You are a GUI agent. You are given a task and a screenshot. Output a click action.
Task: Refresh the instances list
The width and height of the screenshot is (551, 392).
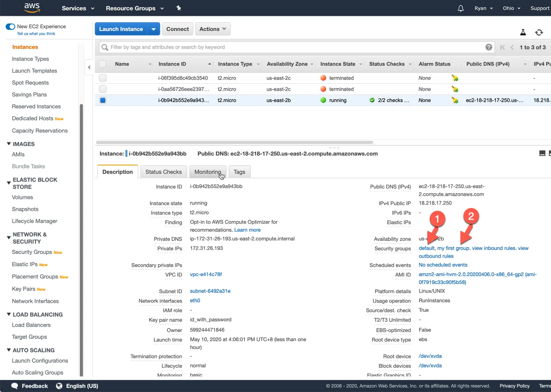tap(539, 33)
